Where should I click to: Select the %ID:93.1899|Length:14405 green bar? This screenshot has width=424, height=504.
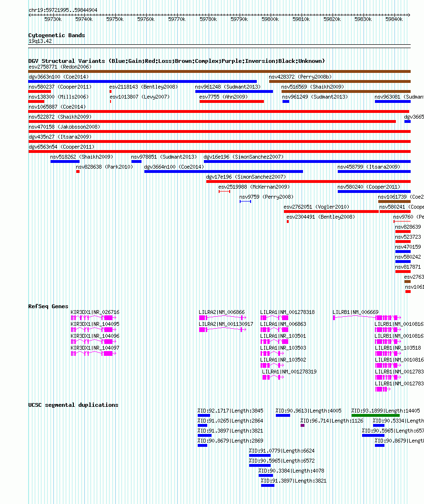click(375, 415)
